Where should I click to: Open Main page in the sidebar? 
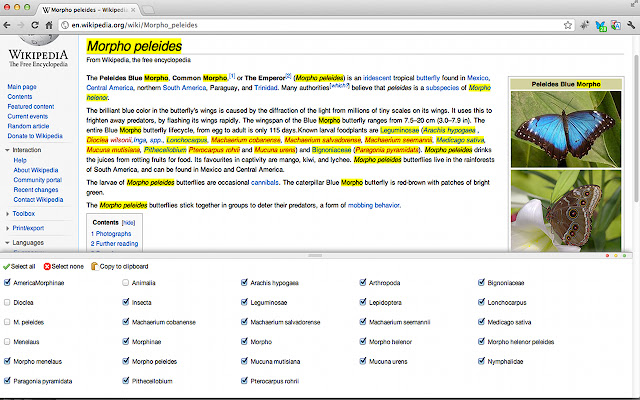click(x=22, y=87)
